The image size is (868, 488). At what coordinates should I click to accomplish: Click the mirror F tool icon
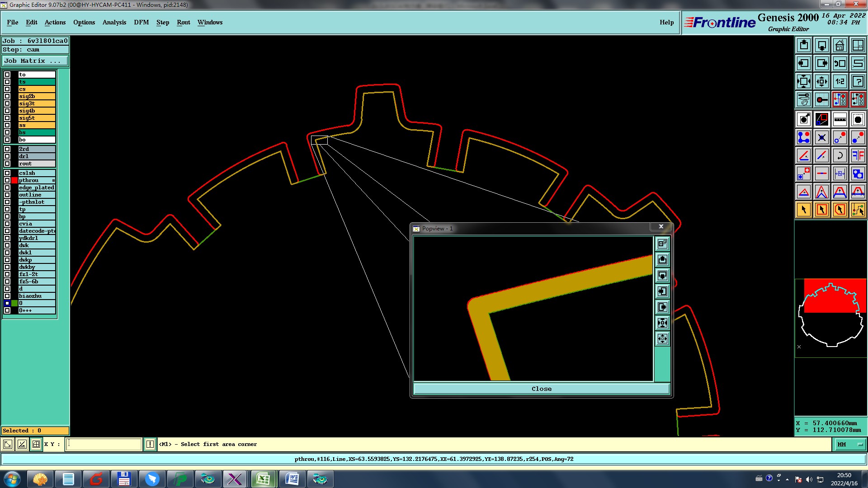point(858,155)
